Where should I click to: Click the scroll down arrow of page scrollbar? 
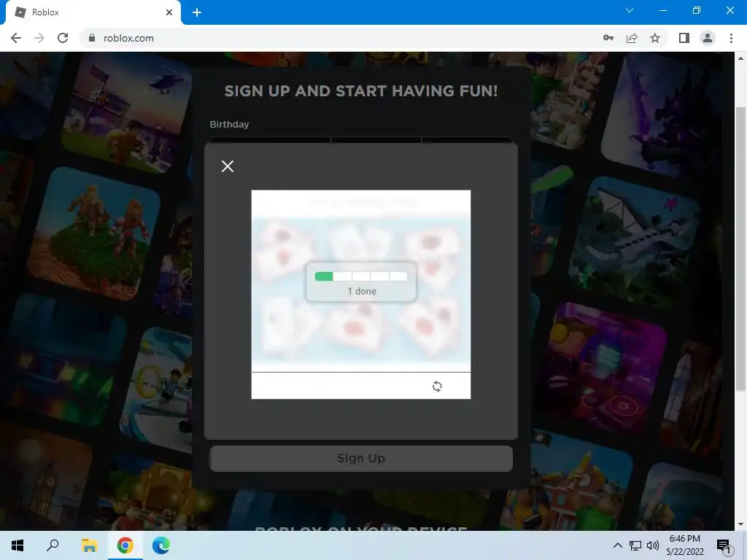pyautogui.click(x=740, y=524)
